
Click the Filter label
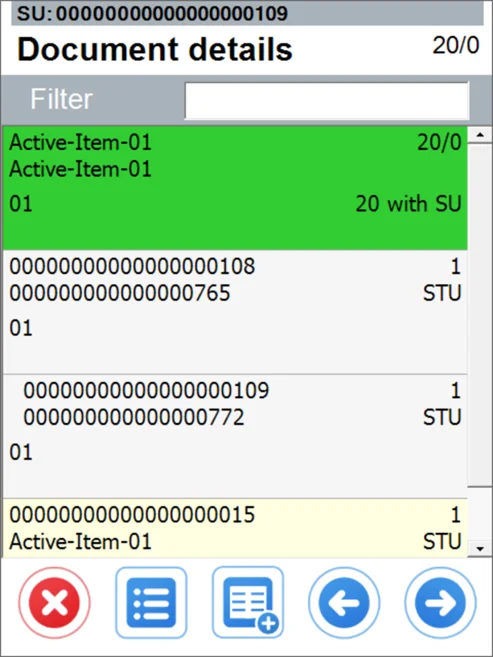click(61, 99)
